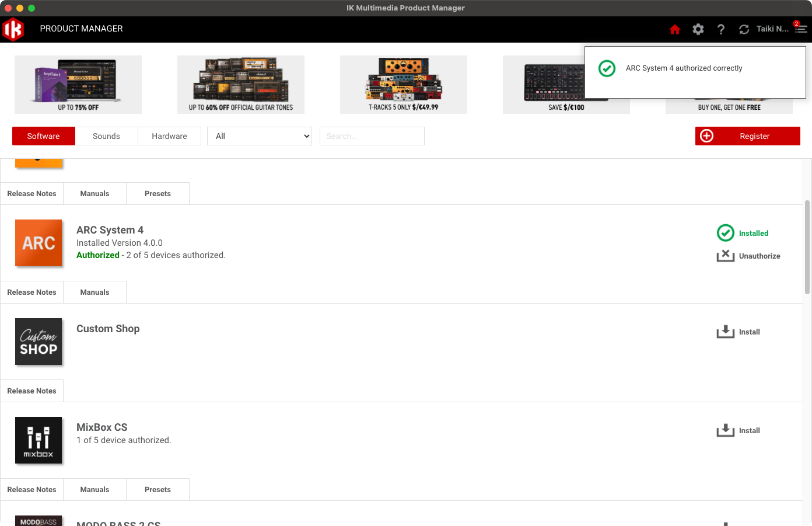
Task: Open Release Notes for MixBox CS
Action: point(32,489)
